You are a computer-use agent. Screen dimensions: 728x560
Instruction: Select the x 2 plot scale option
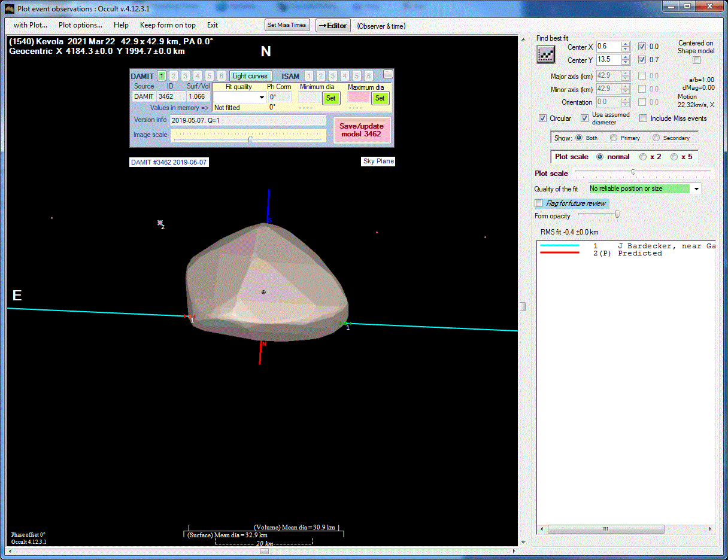643,157
